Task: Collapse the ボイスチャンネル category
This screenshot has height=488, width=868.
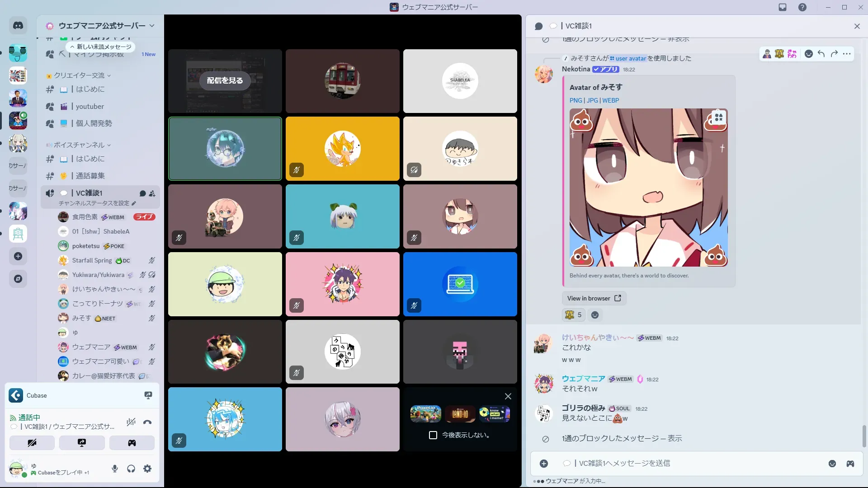Action: (79, 145)
